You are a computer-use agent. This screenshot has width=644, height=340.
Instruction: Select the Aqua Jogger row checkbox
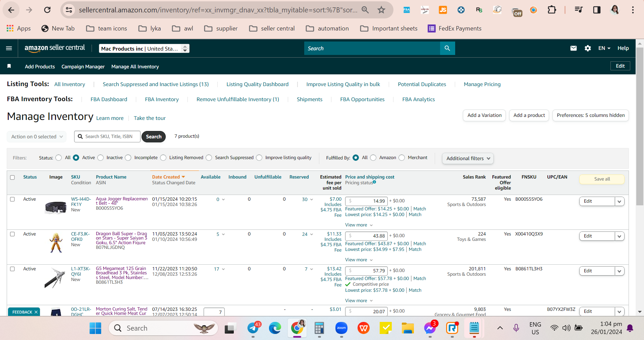(x=12, y=199)
